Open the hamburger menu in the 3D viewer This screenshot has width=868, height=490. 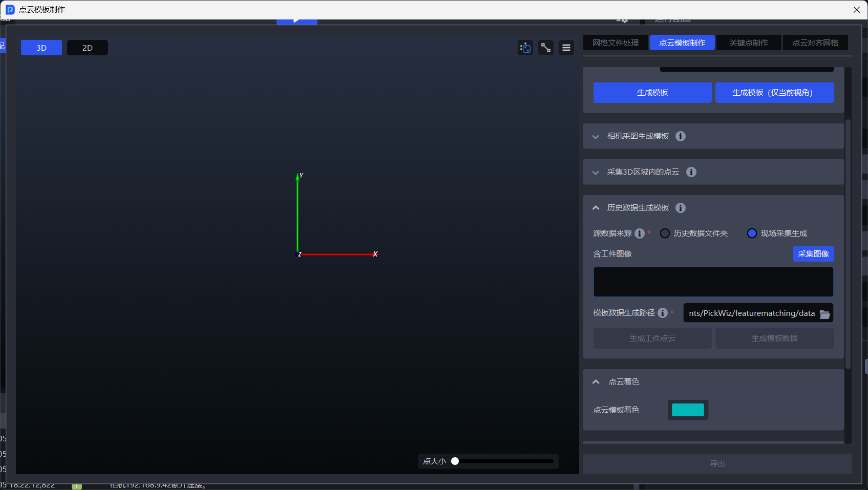(566, 48)
